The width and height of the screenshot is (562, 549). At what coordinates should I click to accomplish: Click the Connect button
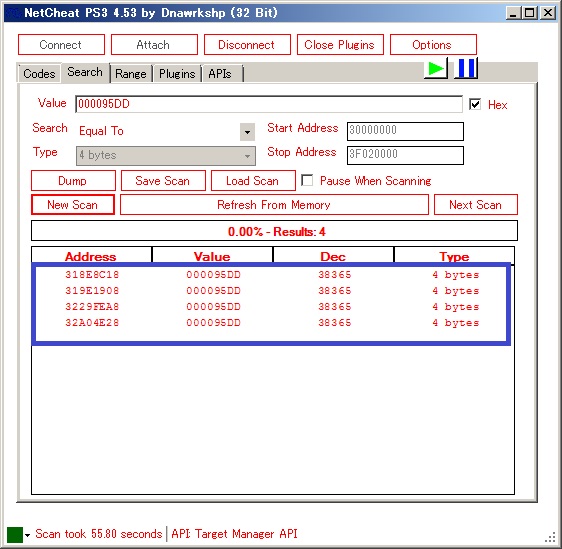(x=61, y=45)
